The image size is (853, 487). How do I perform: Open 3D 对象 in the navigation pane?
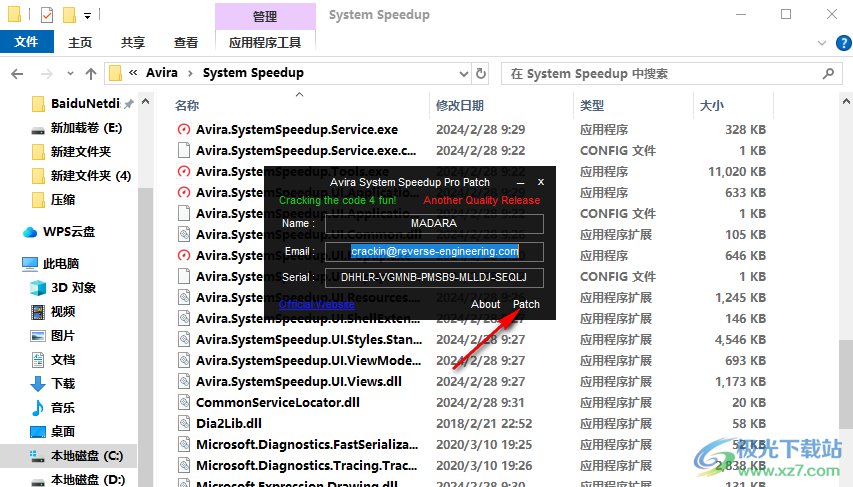coord(73,287)
